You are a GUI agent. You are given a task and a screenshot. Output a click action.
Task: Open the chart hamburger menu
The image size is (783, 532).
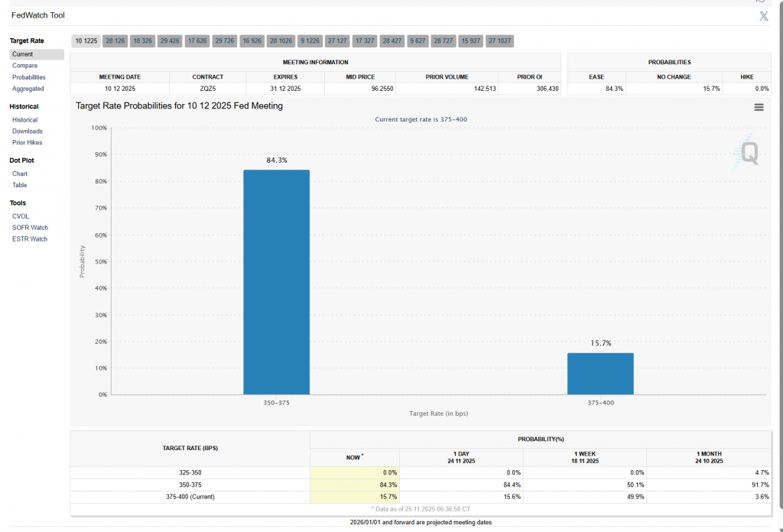coord(759,107)
